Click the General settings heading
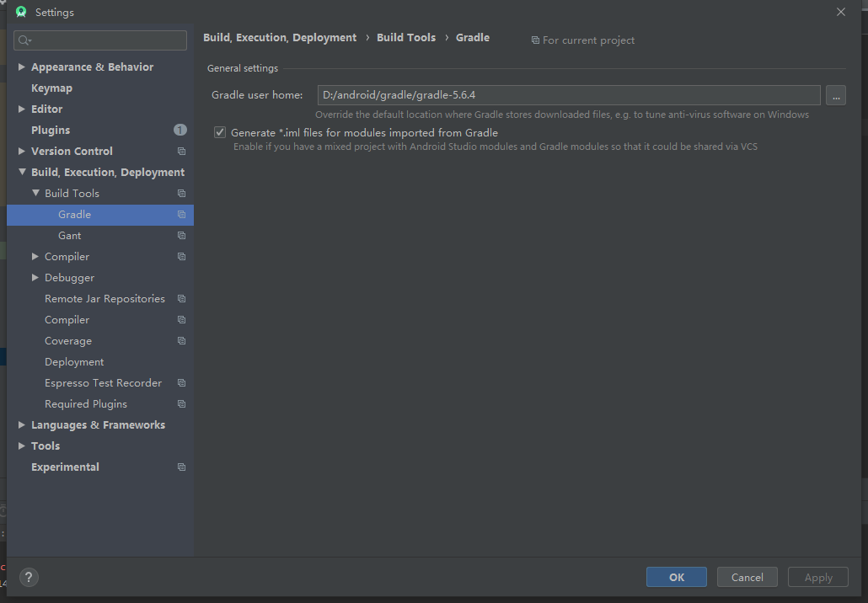 [x=243, y=68]
